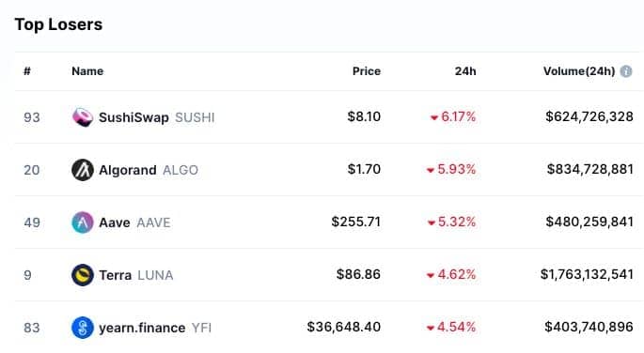Open the Aave coin name link

[x=115, y=223]
